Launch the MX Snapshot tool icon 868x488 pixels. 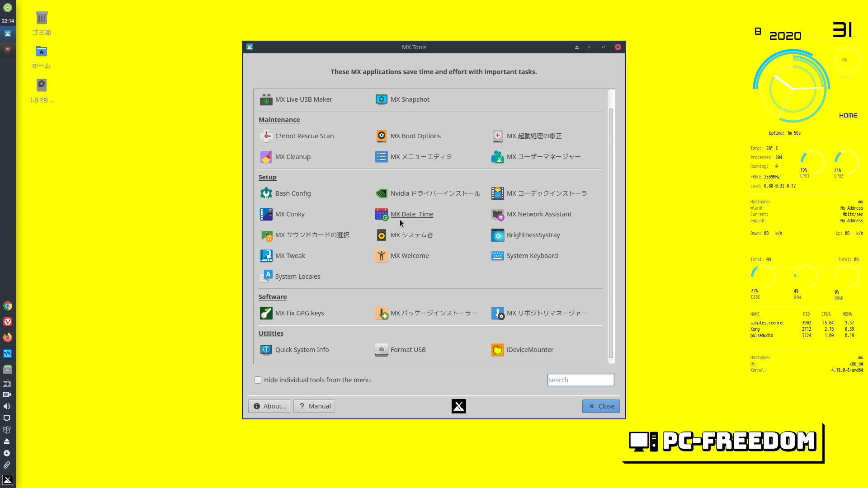[381, 99]
